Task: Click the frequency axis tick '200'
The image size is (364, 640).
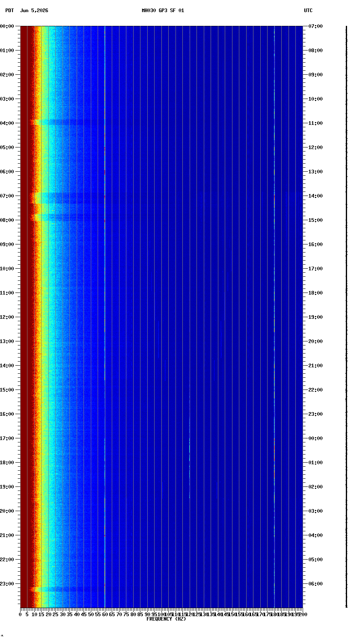Action: [x=303, y=615]
